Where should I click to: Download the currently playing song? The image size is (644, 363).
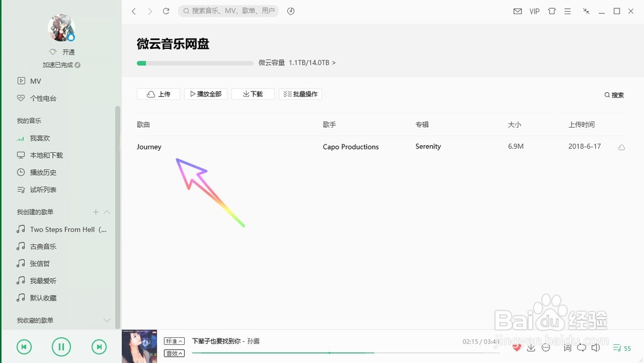tap(531, 348)
